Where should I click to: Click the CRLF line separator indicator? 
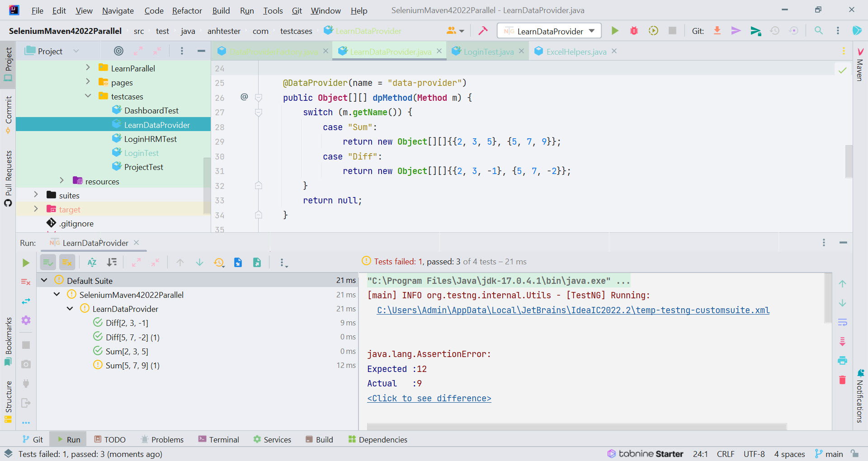[726, 454]
